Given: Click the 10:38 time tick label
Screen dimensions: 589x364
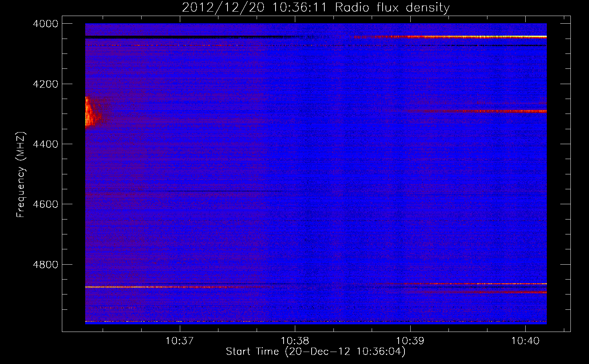Looking at the screenshot, I should click(x=295, y=341).
